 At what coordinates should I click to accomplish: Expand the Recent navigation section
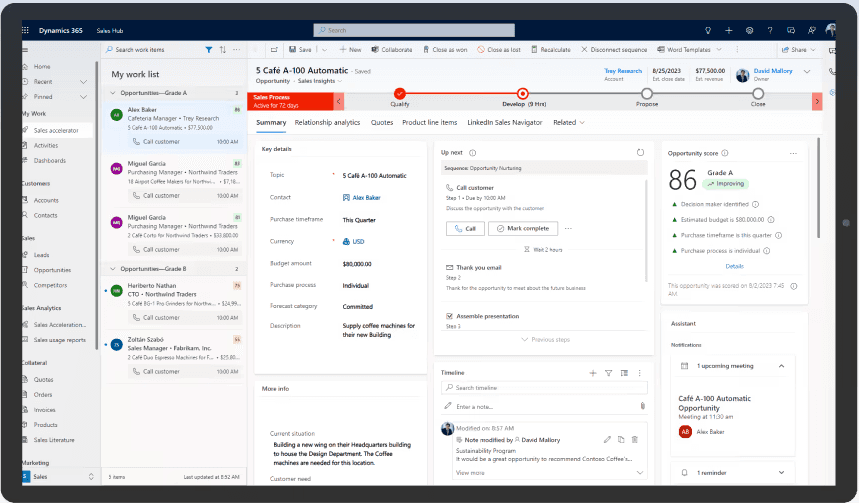[x=83, y=82]
